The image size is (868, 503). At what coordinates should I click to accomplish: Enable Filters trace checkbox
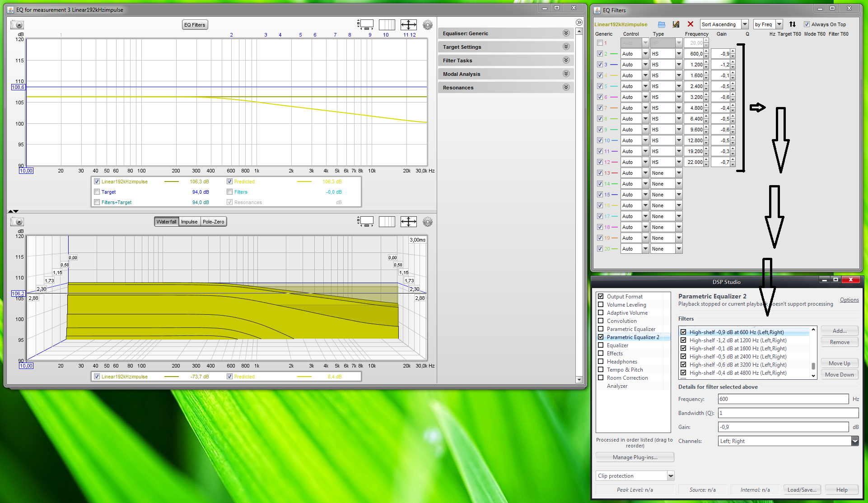click(x=229, y=192)
